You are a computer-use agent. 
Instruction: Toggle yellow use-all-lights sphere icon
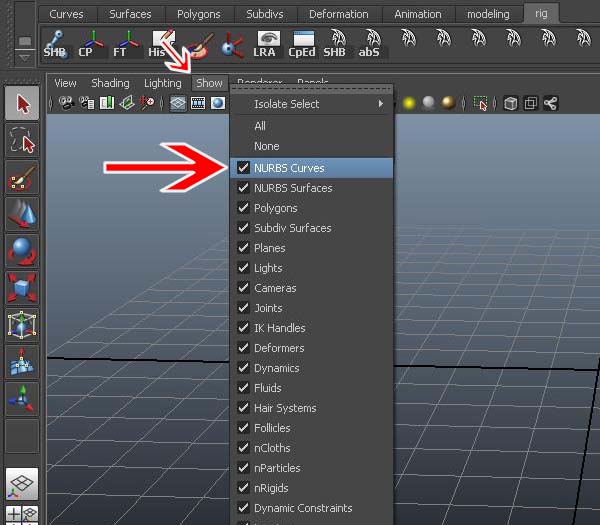click(x=409, y=103)
